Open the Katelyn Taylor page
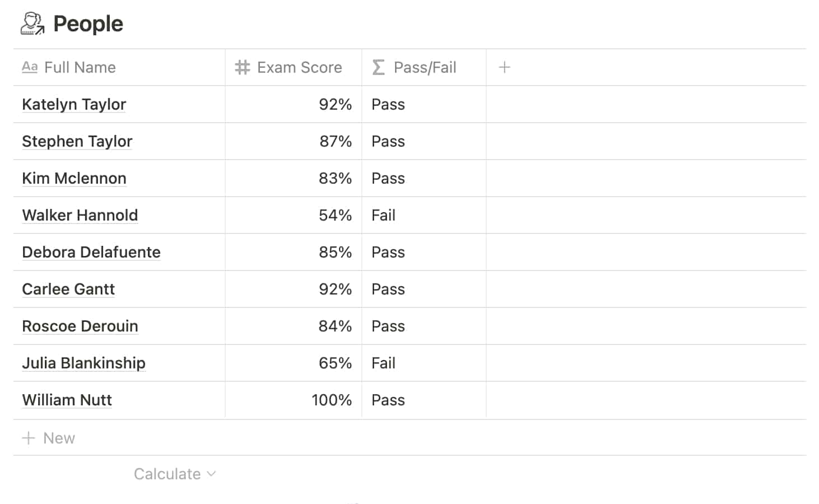This screenshot has height=504, width=819. pyautogui.click(x=74, y=104)
